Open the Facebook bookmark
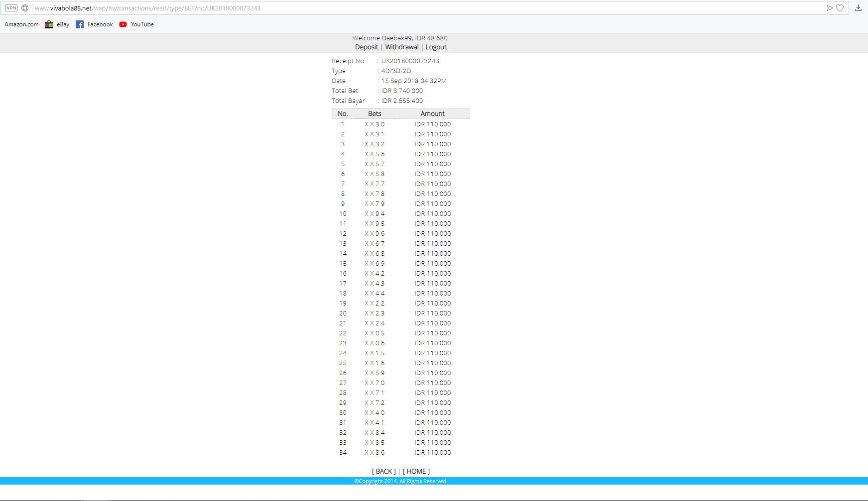 point(94,24)
